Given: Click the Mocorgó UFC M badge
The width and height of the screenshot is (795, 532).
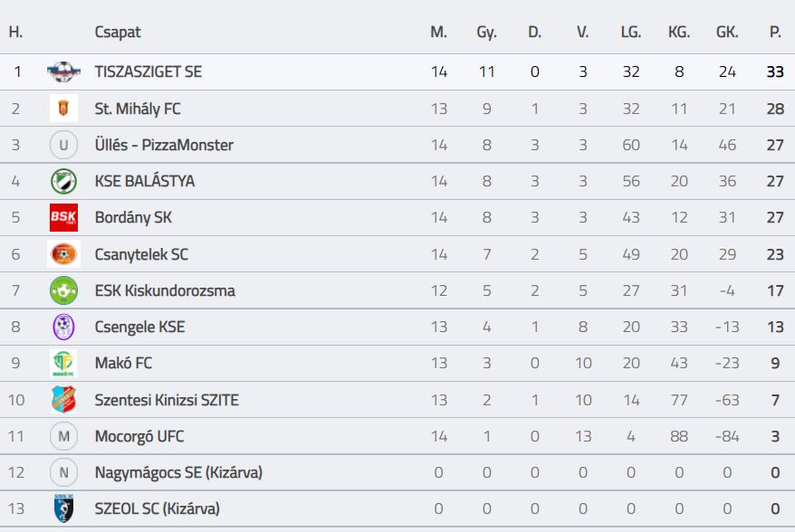Looking at the screenshot, I should (x=63, y=436).
